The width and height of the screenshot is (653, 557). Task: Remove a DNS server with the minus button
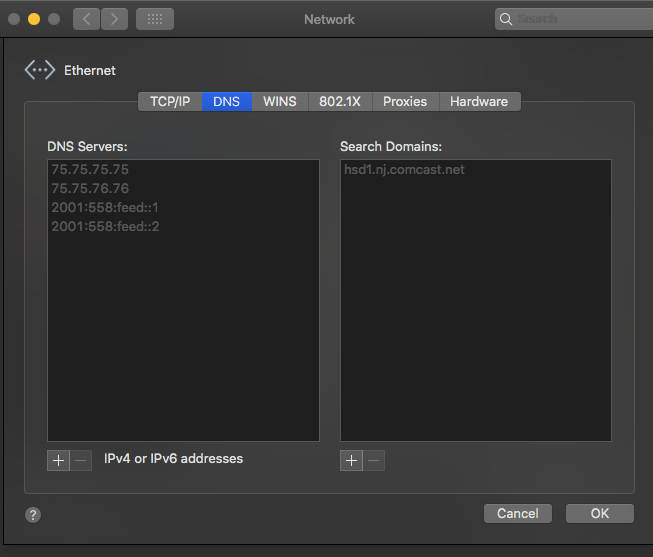tap(81, 460)
